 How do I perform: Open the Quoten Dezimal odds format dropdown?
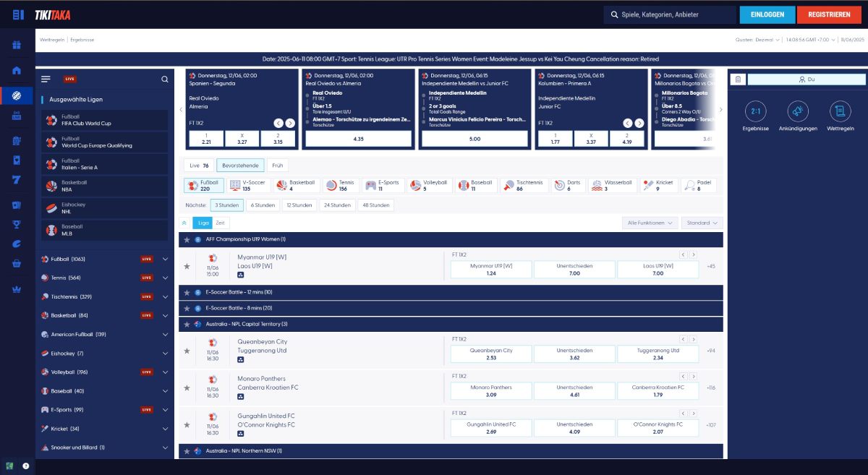(x=757, y=40)
